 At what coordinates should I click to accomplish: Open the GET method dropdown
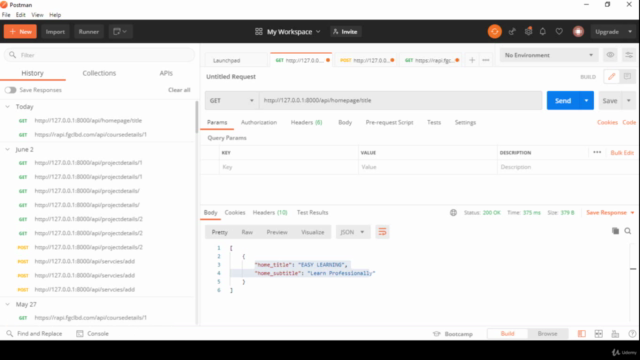tap(232, 100)
